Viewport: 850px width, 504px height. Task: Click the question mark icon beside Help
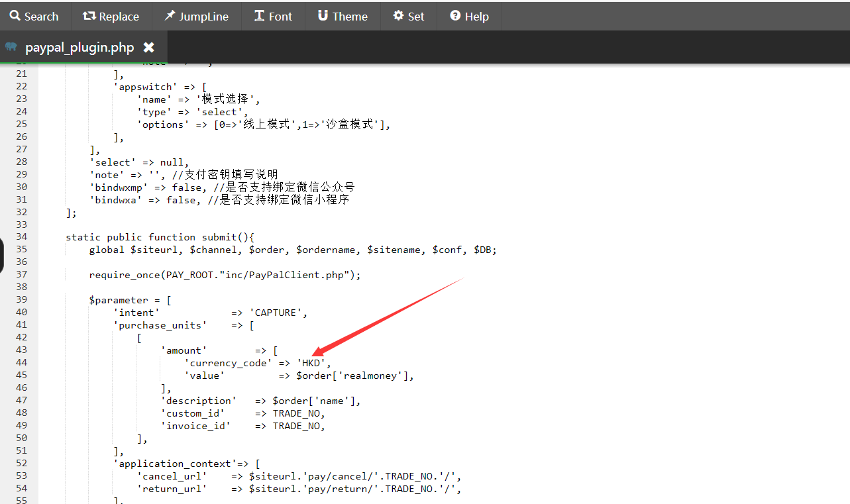[x=455, y=16]
